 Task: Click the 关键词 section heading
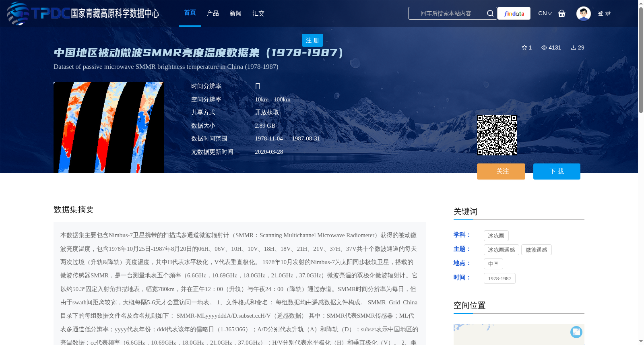(x=465, y=211)
